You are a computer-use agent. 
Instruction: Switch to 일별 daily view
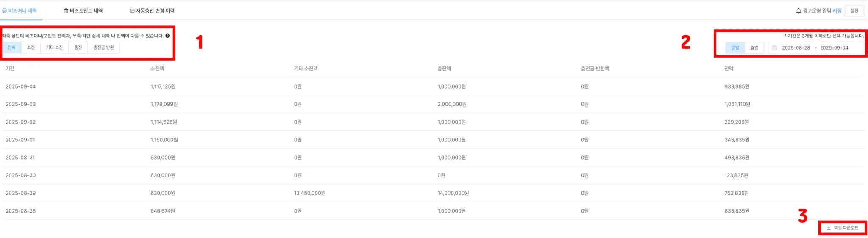pyautogui.click(x=735, y=48)
